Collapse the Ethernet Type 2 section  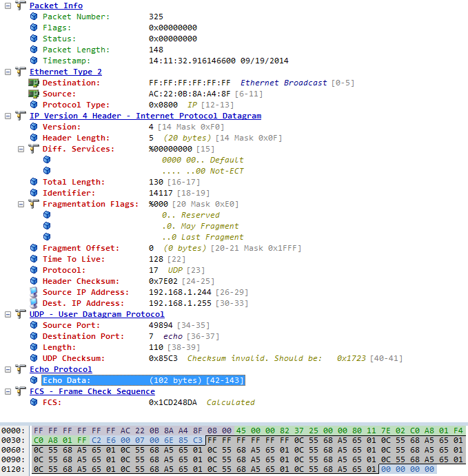pyautogui.click(x=8, y=72)
